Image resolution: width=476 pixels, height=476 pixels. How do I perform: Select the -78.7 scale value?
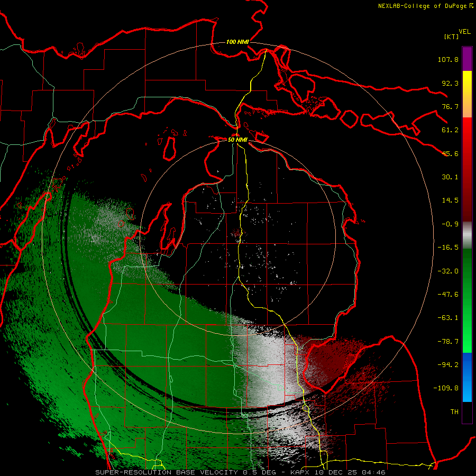click(448, 342)
